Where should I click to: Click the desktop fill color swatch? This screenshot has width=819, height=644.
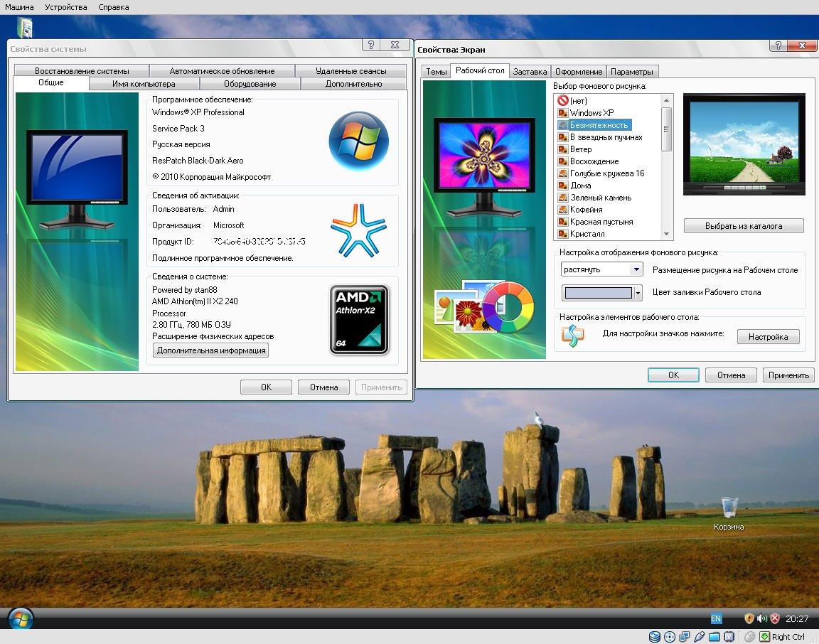tap(597, 293)
